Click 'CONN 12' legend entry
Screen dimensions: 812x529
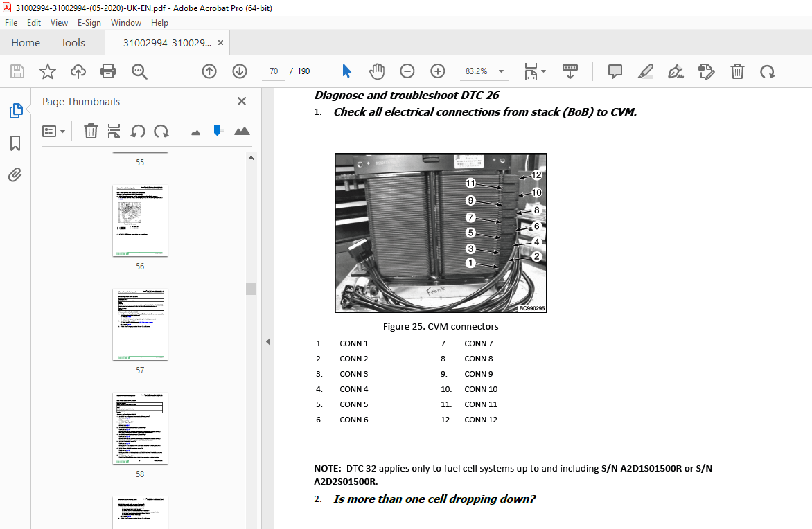pyautogui.click(x=481, y=420)
